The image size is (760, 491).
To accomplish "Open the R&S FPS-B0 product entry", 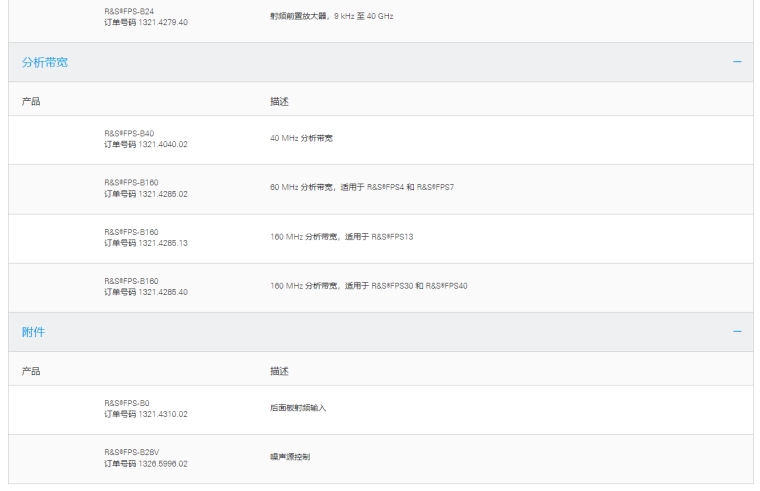I will (127, 402).
